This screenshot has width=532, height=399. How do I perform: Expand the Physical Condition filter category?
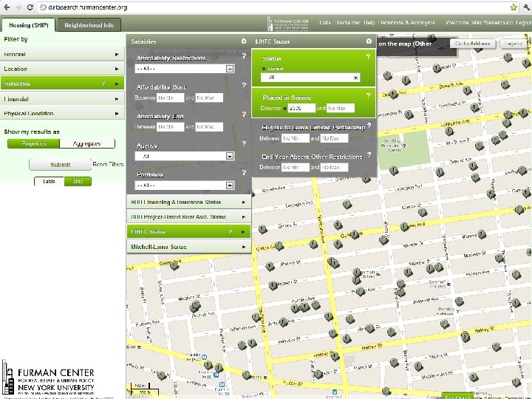point(62,113)
